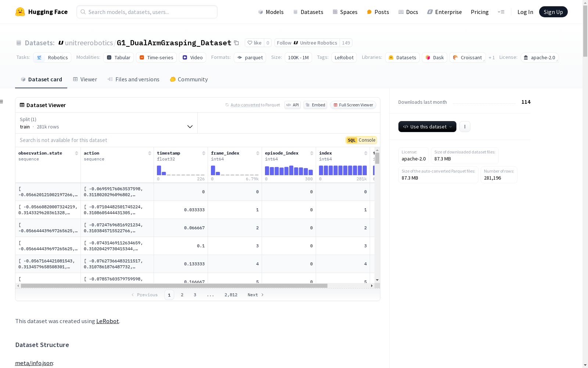Focus the search models, datasets, users field
Image resolution: width=588 pixels, height=368 pixels.
tap(147, 12)
